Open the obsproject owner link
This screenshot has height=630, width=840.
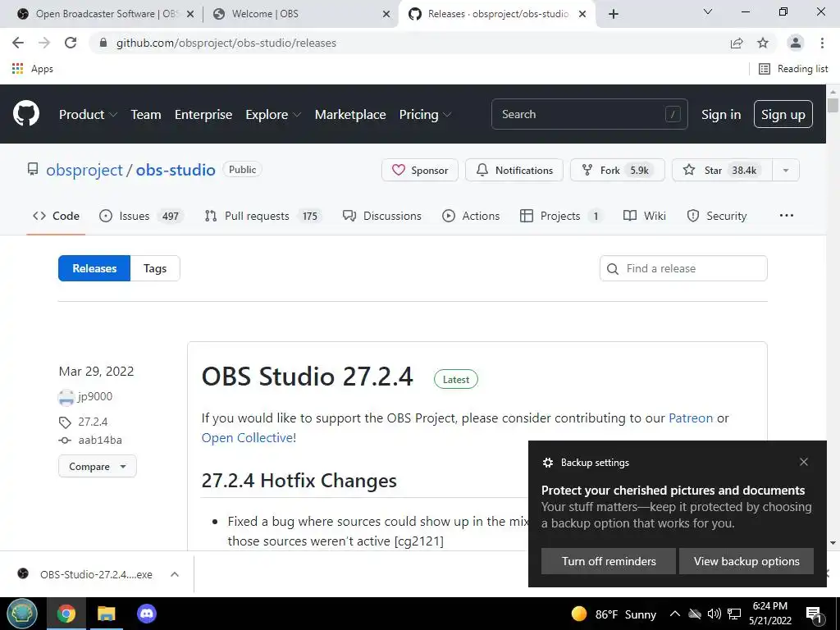[x=84, y=170]
